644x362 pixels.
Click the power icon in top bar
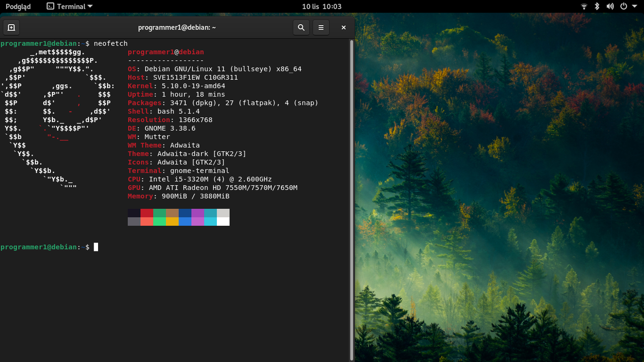click(623, 7)
